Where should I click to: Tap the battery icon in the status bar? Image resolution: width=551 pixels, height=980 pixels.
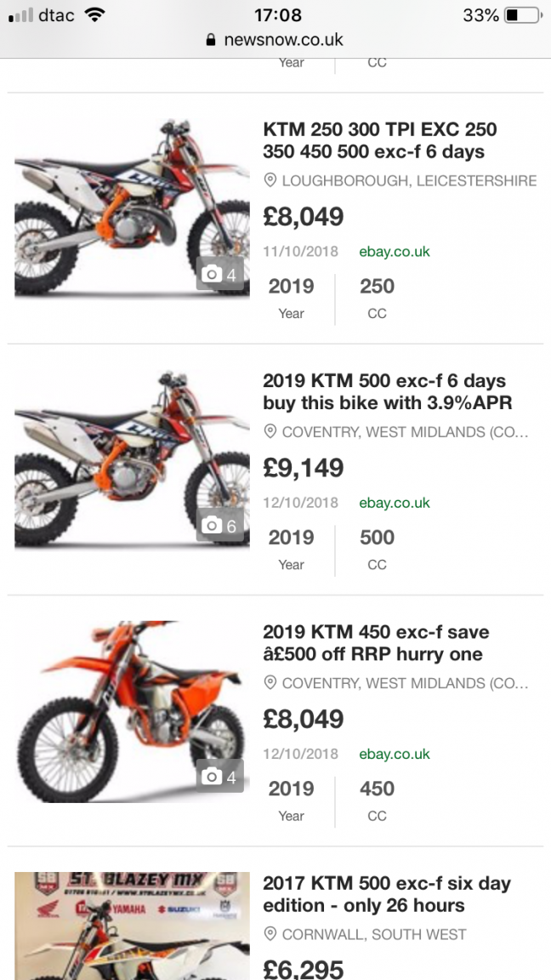522,15
